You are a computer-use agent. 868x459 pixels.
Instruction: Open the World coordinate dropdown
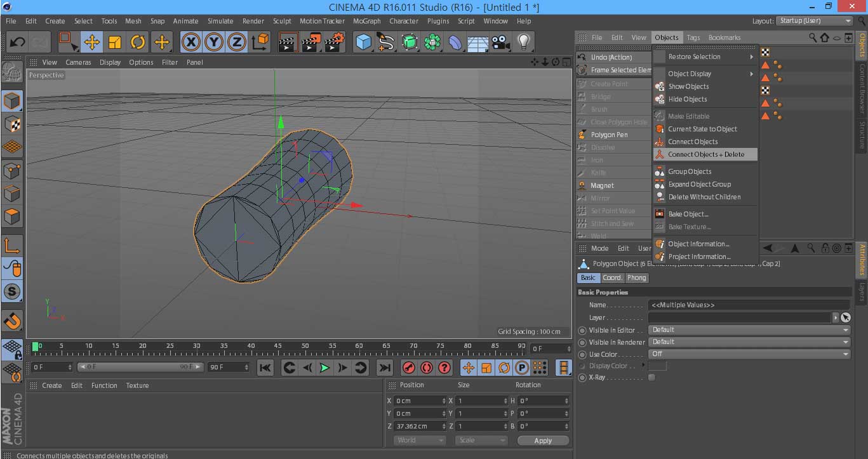420,440
